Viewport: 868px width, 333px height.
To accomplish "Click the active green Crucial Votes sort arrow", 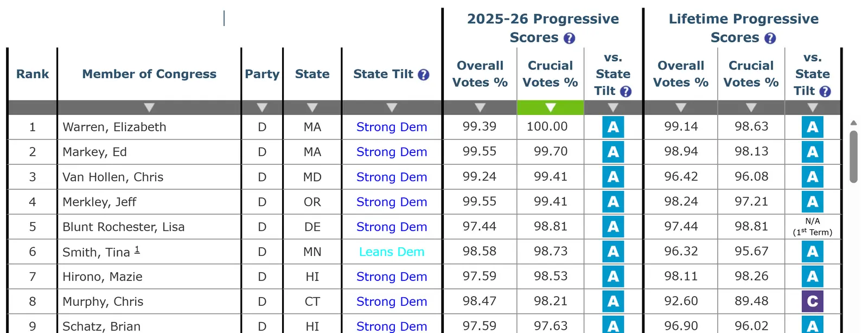I will 550,107.
